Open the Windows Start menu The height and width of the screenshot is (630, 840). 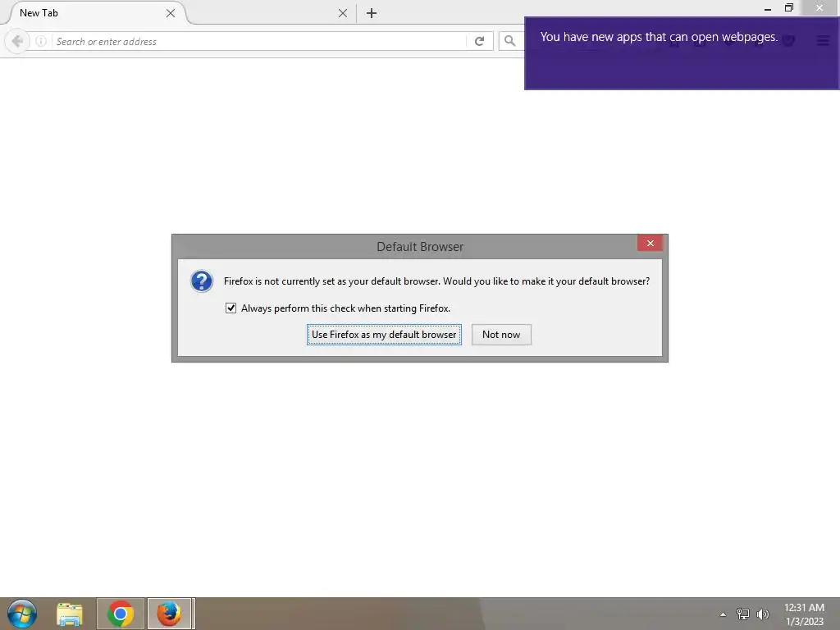(22, 614)
